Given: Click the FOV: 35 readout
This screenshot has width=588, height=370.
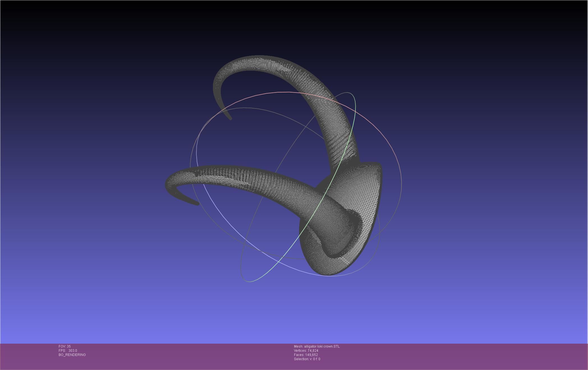Looking at the screenshot, I should tap(65, 346).
